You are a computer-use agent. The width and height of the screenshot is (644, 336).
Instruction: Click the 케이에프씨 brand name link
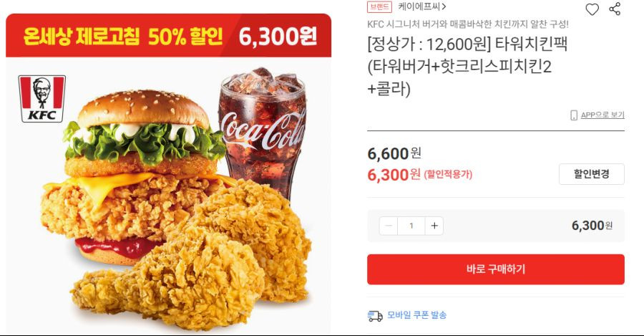tap(419, 6)
